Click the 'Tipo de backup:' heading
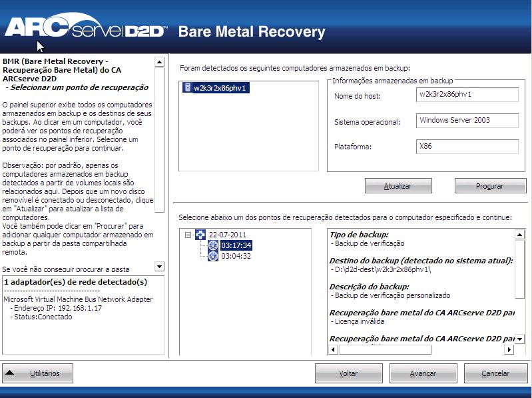532x398 pixels. [359, 235]
